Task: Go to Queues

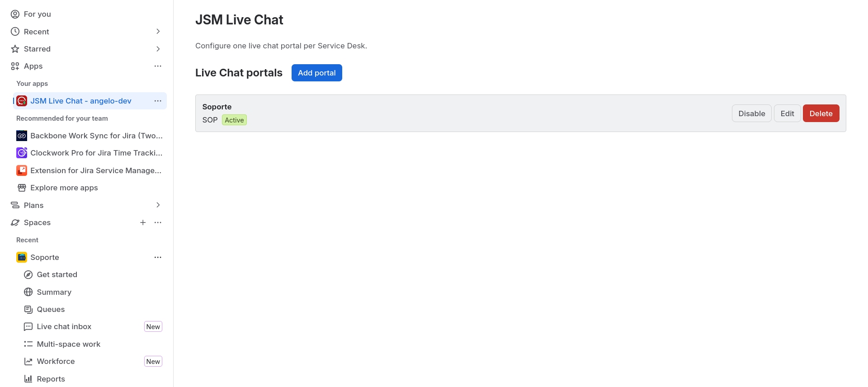Action: 51,309
